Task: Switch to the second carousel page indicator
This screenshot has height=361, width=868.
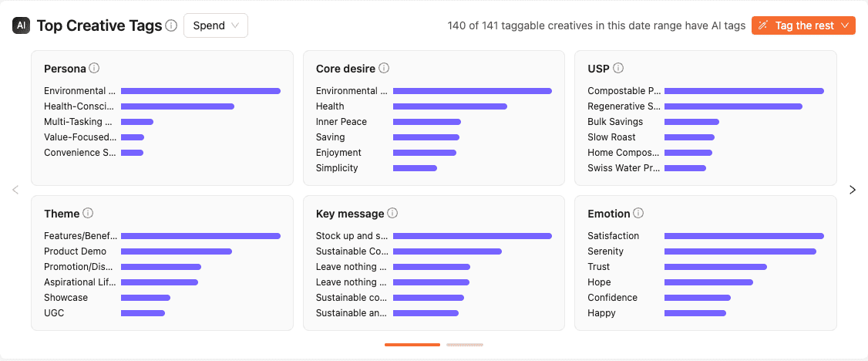Action: point(465,345)
